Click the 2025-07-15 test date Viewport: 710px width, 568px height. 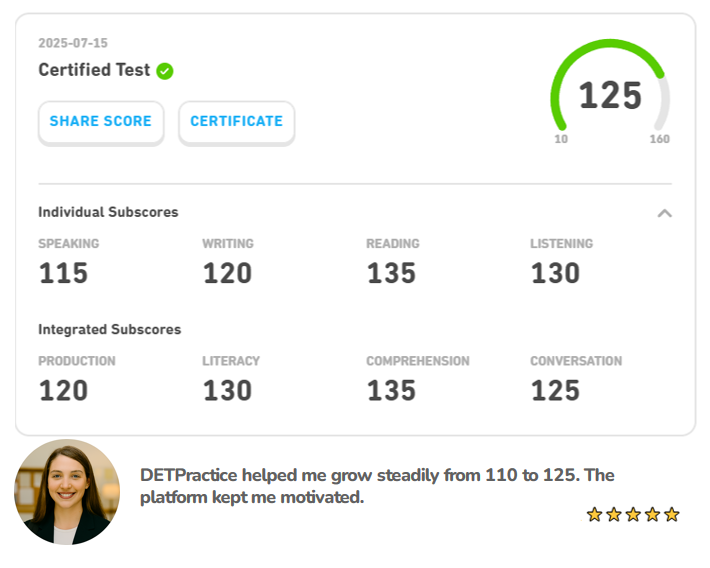point(73,43)
